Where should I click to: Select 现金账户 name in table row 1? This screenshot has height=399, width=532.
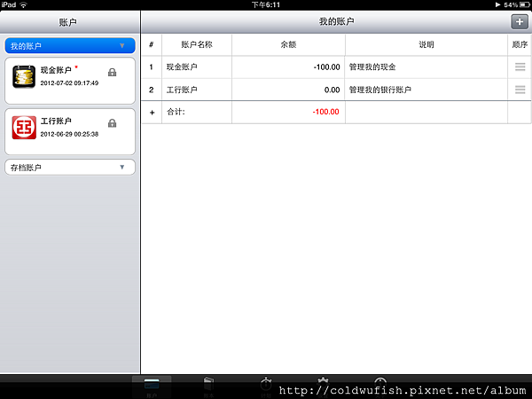[x=182, y=66]
